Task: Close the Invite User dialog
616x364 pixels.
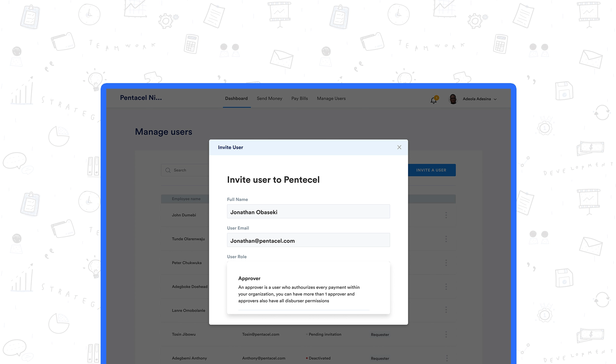Action: click(399, 147)
